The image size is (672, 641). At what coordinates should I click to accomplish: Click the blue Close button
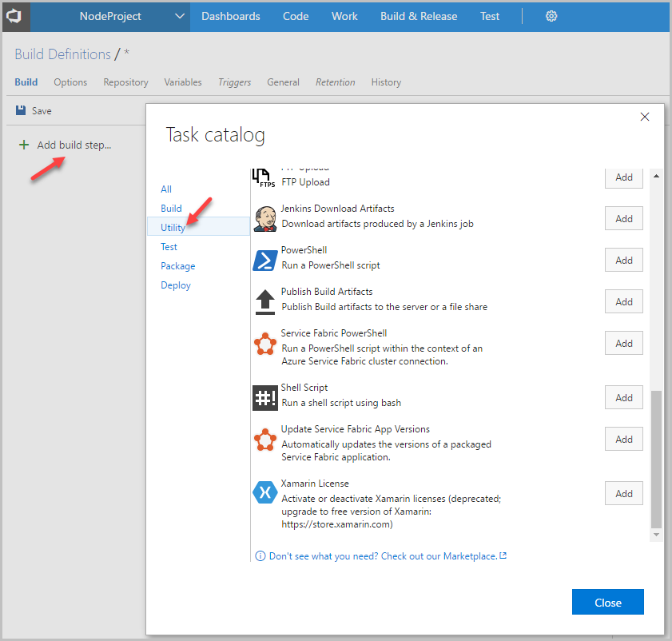pos(608,602)
